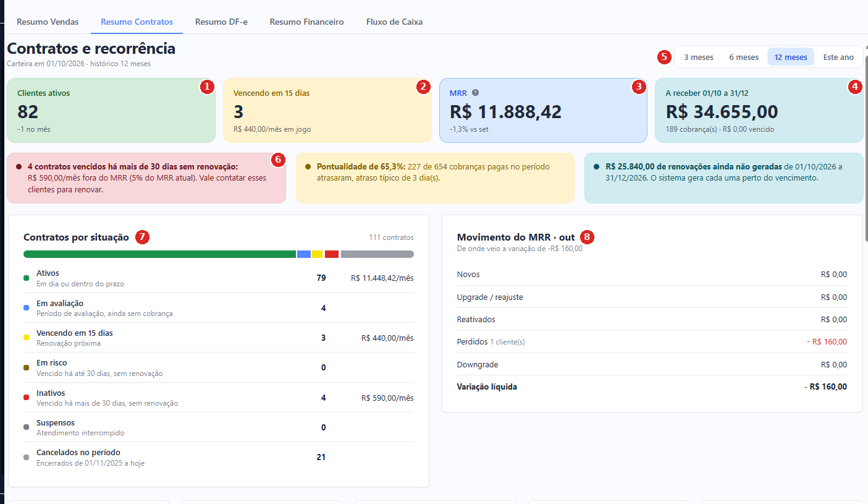This screenshot has width=868, height=504.
Task: Open the Resumo Vendas tab
Action: tap(48, 22)
